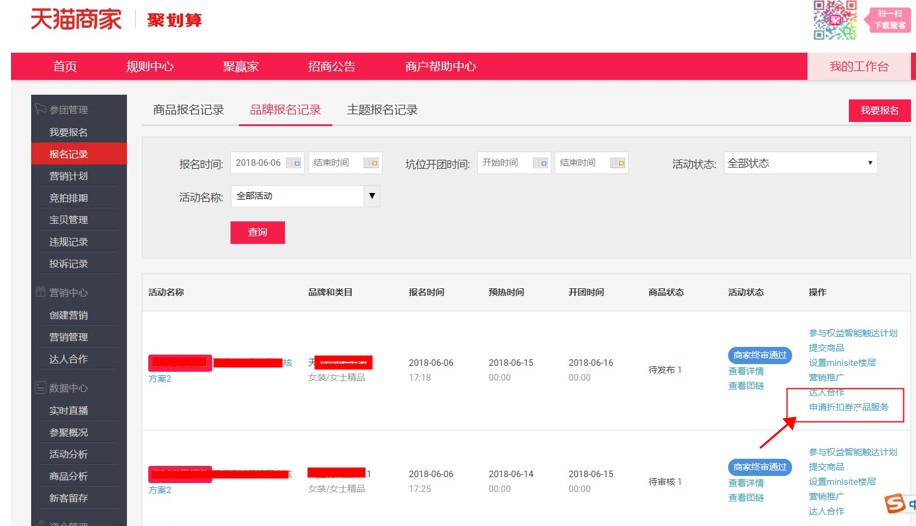Image resolution: width=916 pixels, height=526 pixels.
Task: Collapse the 营销中心 sidebar section
Action: pyautogui.click(x=69, y=293)
